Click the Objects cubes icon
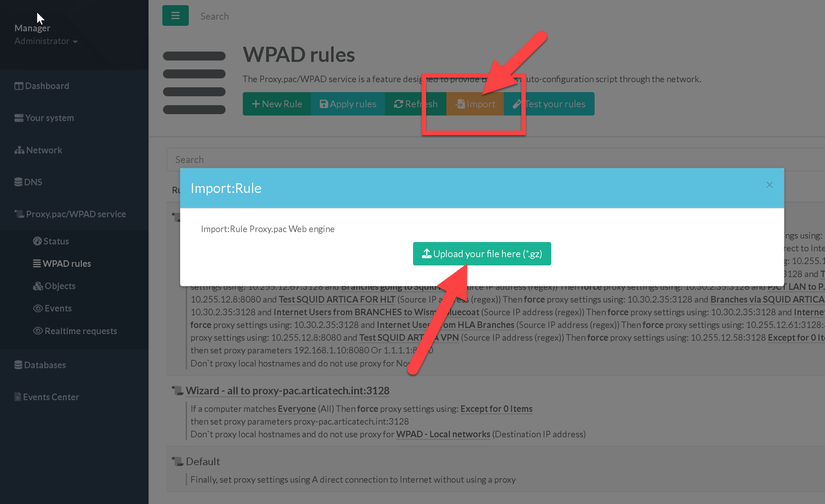Viewport: 825px width, 504px height. [x=38, y=286]
